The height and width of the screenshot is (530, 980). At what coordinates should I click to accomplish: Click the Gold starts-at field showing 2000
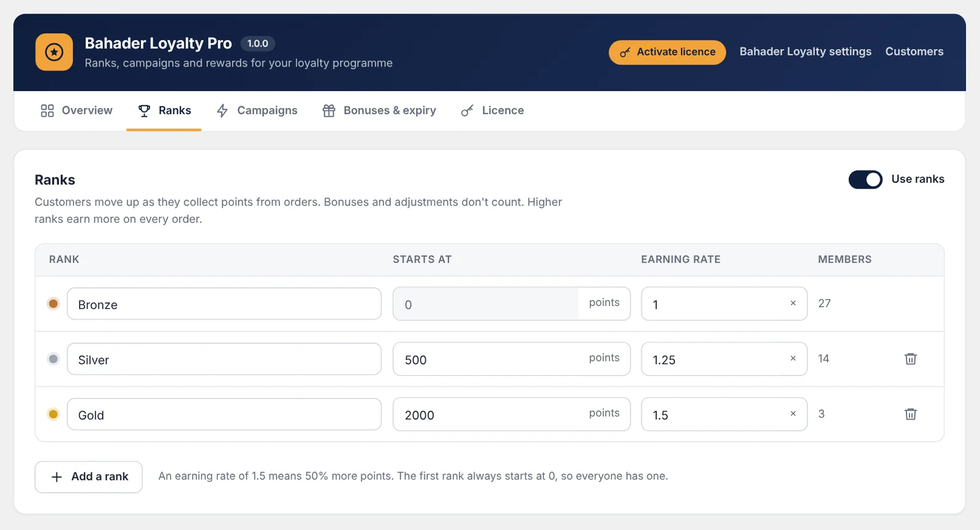511,414
